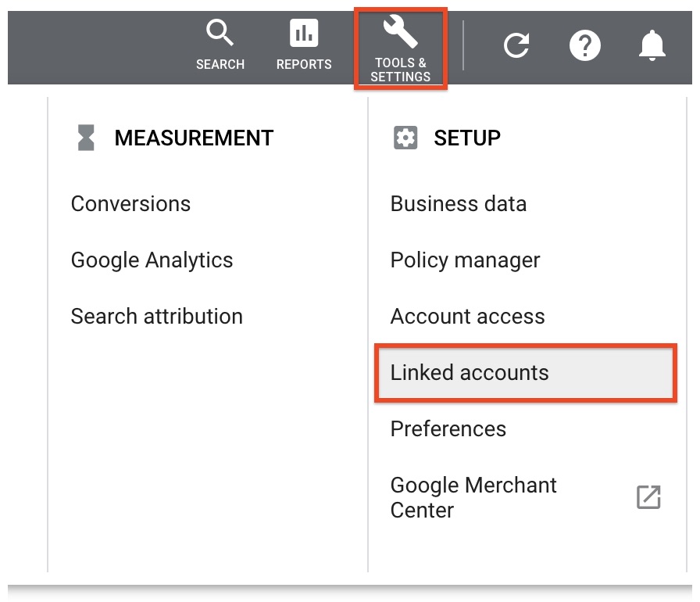The width and height of the screenshot is (700, 602).
Task: Open Conversions under Measurement
Action: coord(130,203)
